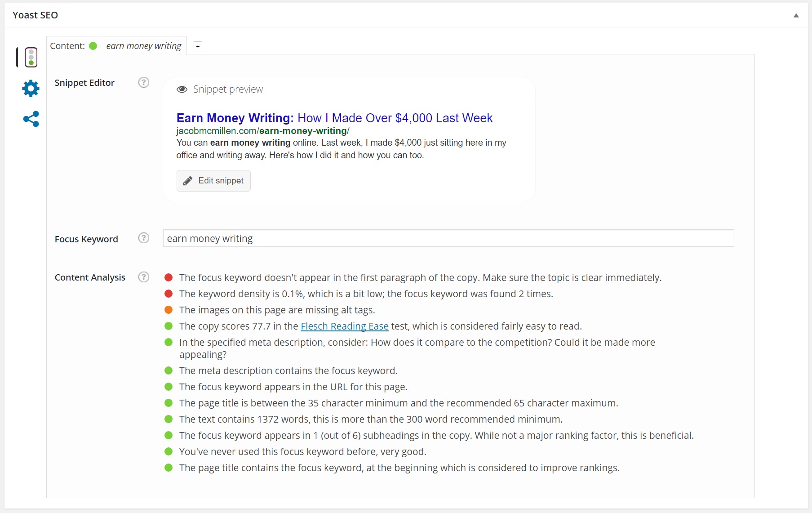Click the green bullet for keyword in URL
This screenshot has height=513, width=812.
pos(169,387)
